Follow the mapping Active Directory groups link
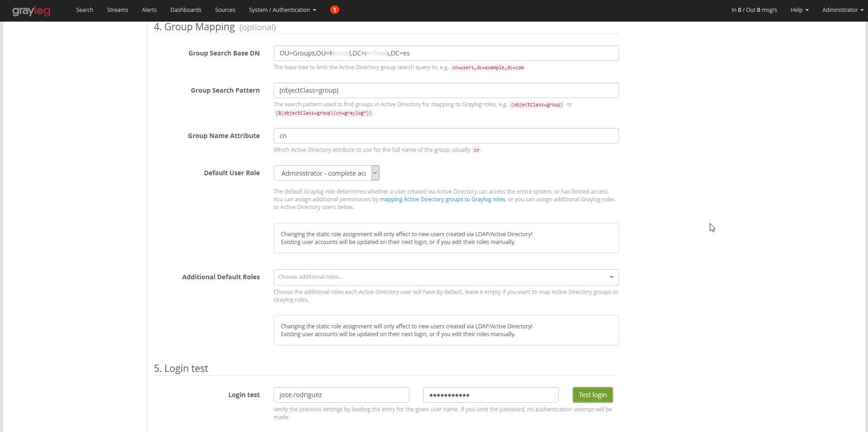This screenshot has height=432, width=868. click(442, 199)
